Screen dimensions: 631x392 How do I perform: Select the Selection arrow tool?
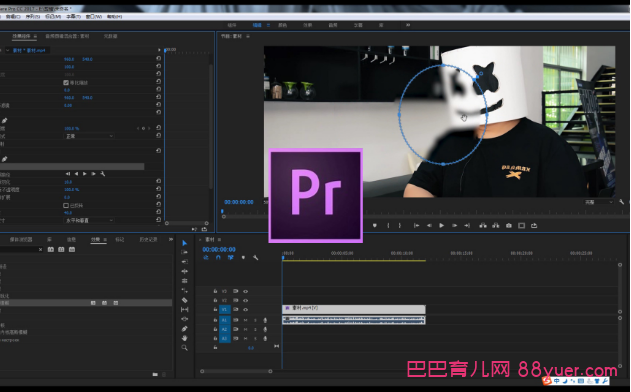click(x=184, y=243)
